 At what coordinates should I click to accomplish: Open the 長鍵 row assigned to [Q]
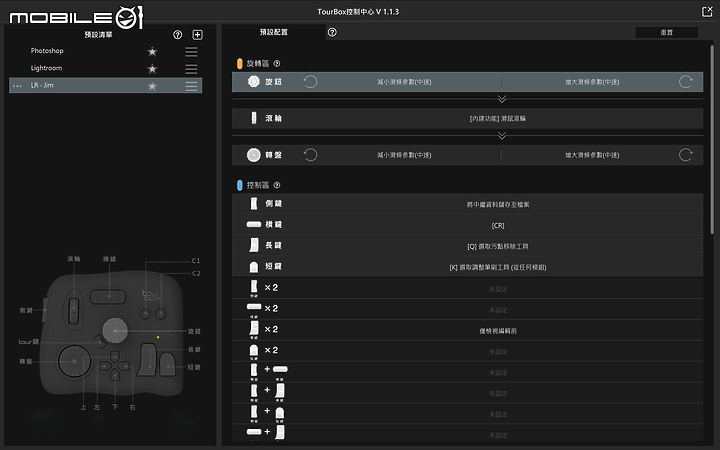(467, 246)
